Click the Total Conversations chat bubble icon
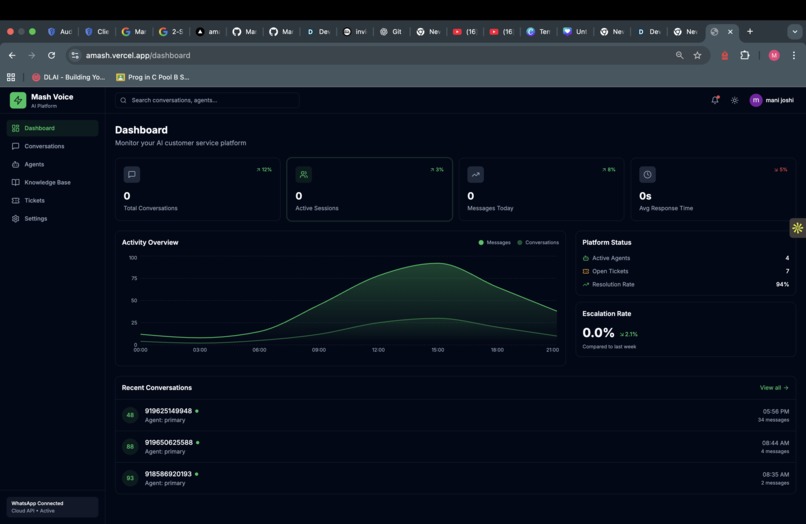806x524 pixels. 132,174
